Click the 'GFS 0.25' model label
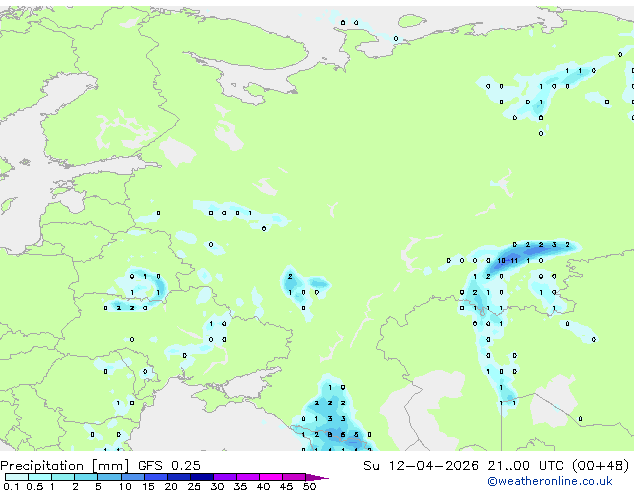Screen dimensions: 634x490 (169, 466)
